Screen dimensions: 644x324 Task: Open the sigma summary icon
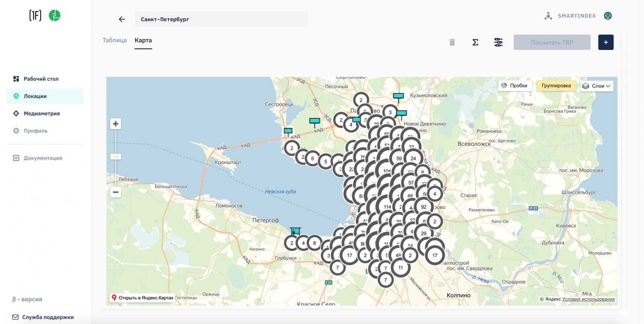click(x=475, y=42)
